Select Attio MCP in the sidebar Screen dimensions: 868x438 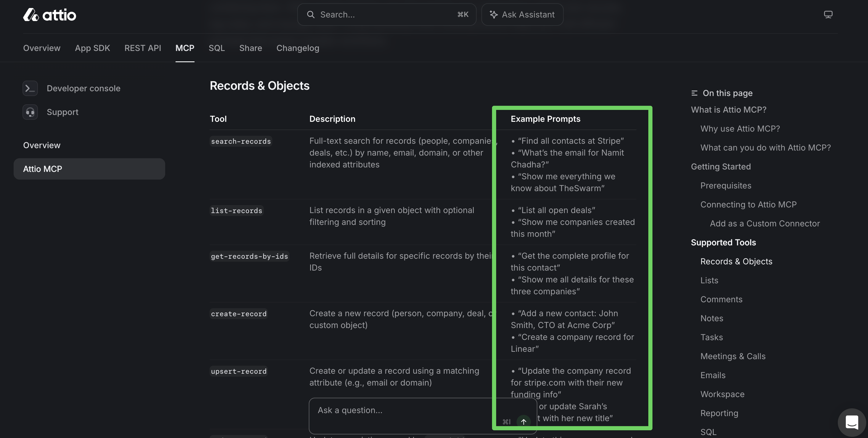89,169
